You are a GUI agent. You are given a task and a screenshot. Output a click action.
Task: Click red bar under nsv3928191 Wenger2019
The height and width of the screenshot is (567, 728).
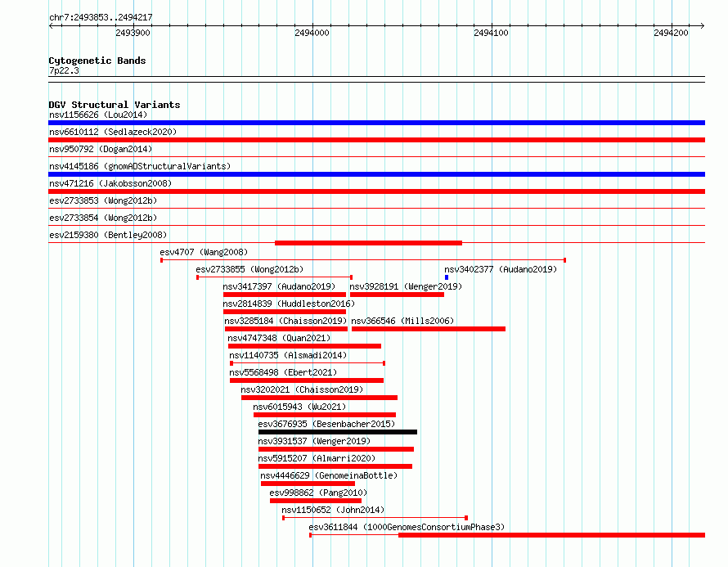(x=397, y=295)
